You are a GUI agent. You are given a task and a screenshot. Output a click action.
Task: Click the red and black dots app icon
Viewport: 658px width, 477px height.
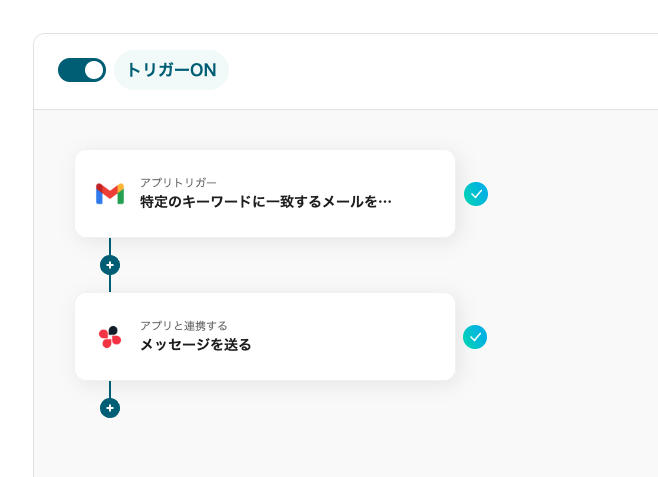point(110,337)
